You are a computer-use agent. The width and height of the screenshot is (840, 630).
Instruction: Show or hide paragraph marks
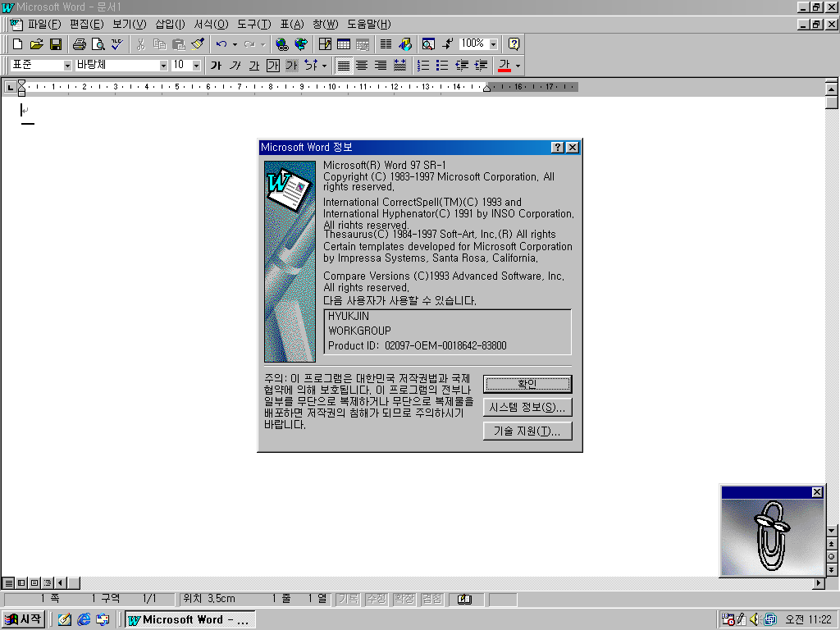[448, 44]
